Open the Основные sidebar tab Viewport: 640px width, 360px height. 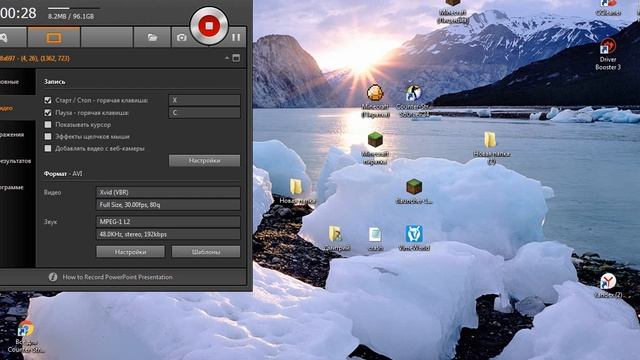[x=18, y=82]
